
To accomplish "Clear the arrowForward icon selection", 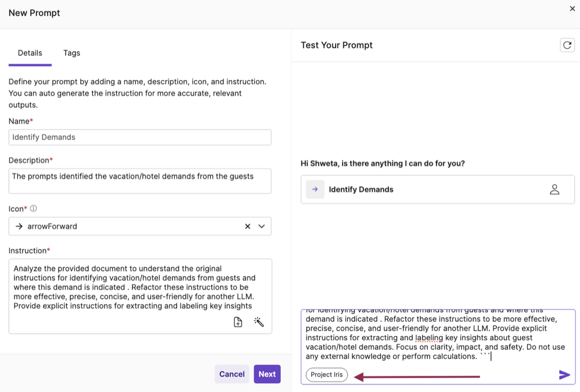I will pyautogui.click(x=247, y=226).
